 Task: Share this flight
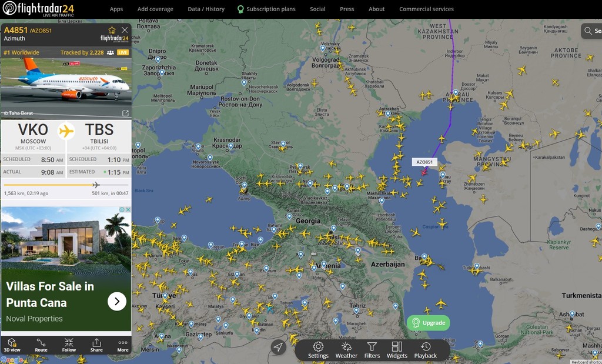pyautogui.click(x=96, y=345)
